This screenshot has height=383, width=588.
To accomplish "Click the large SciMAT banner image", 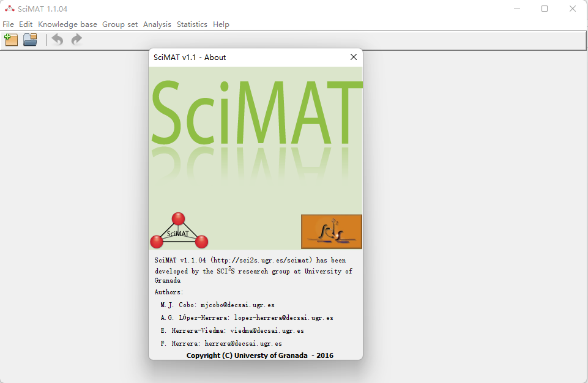I will coord(256,158).
